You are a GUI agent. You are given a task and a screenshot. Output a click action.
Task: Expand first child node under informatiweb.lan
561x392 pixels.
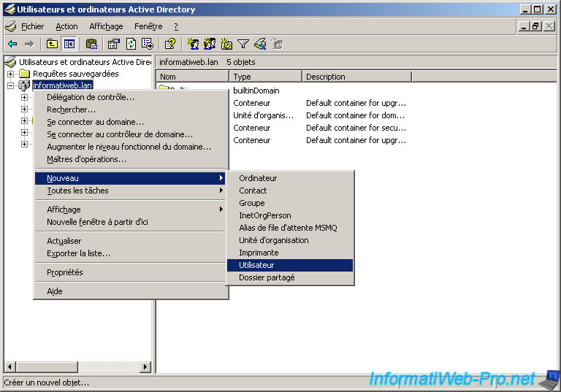(24, 97)
